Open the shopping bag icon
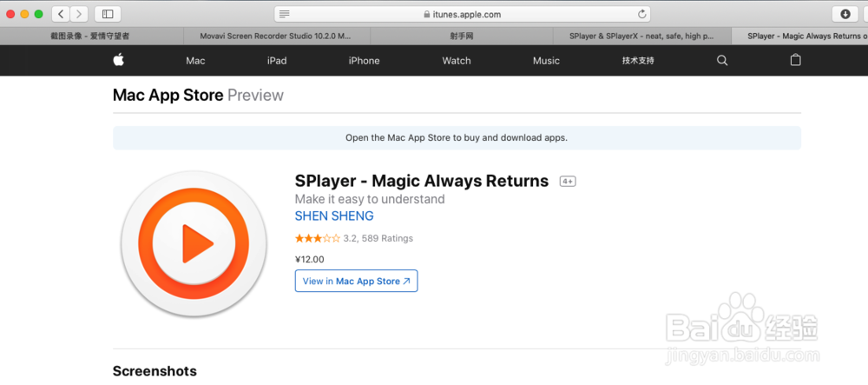The image size is (868, 385). (x=795, y=60)
